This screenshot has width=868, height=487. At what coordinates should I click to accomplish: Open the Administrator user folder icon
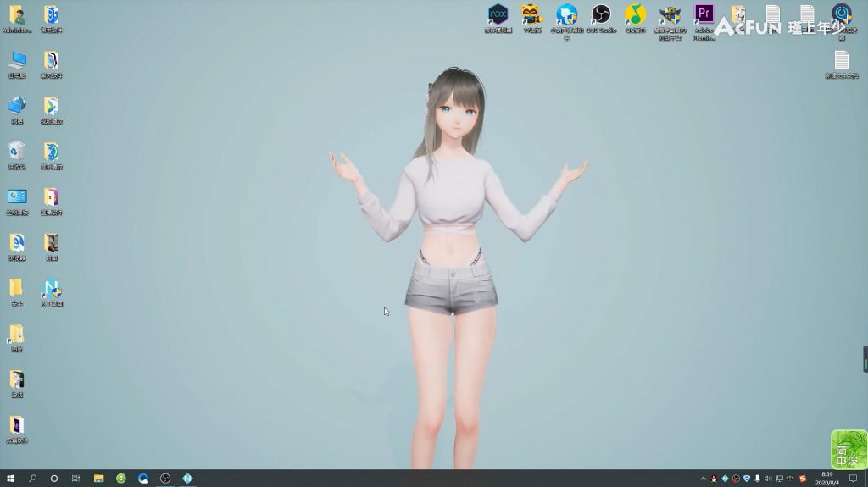pos(17,19)
